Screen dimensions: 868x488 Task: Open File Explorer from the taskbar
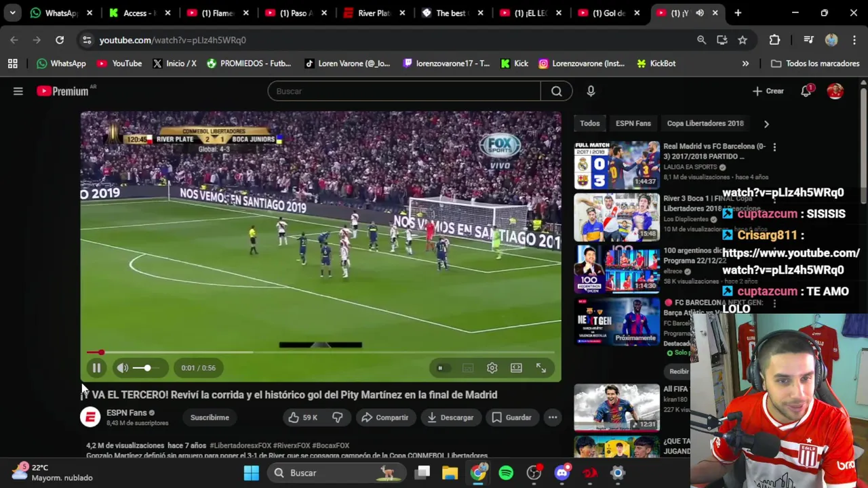tap(450, 473)
